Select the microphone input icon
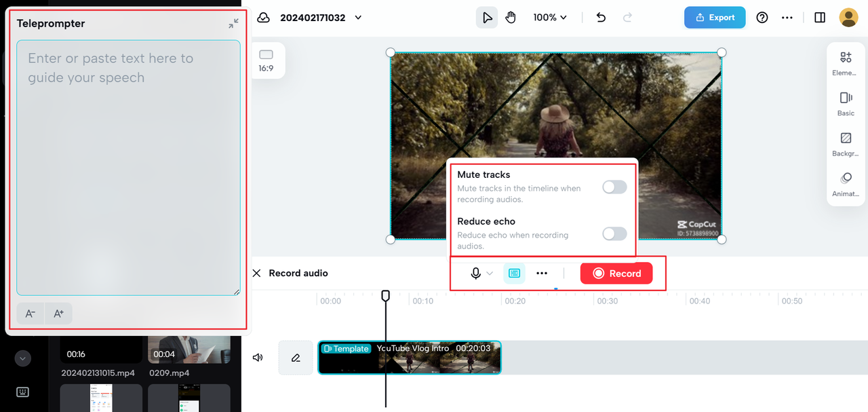The image size is (868, 412). pos(476,273)
